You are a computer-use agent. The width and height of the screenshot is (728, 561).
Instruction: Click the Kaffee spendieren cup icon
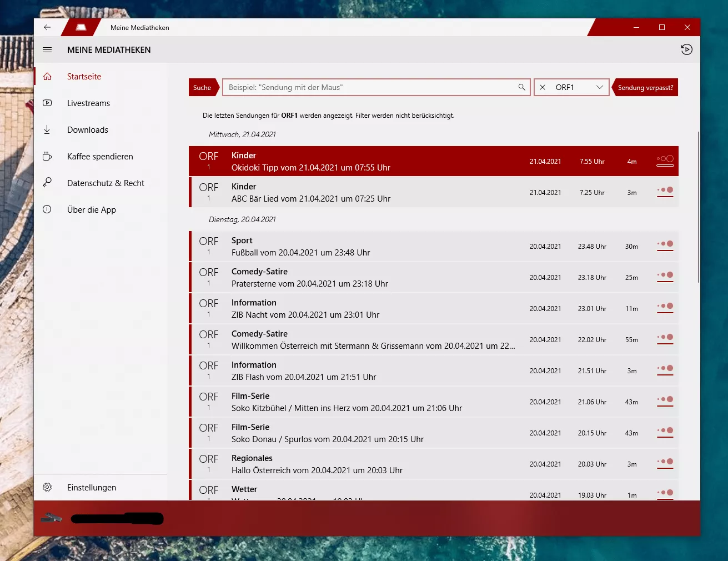tap(47, 157)
